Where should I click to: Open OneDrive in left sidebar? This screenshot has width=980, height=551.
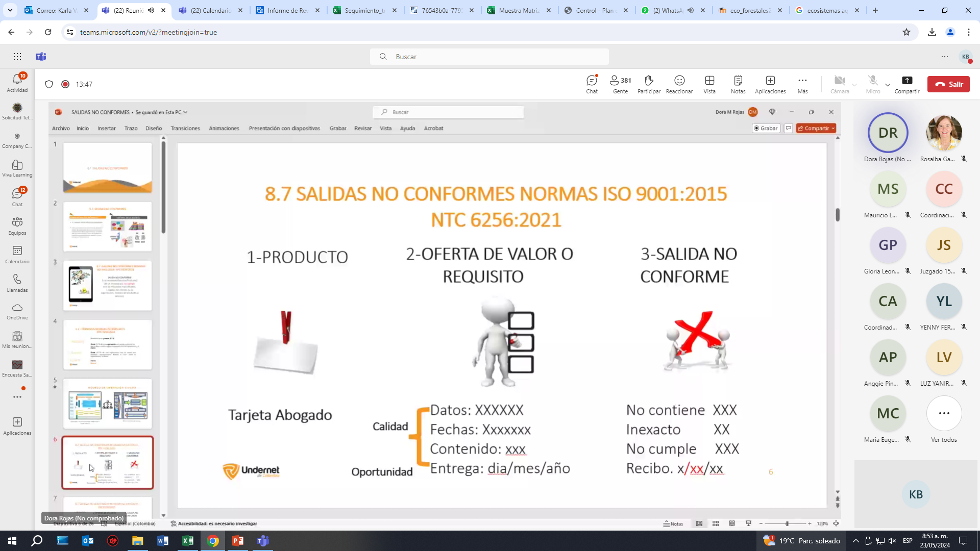pos(17,311)
